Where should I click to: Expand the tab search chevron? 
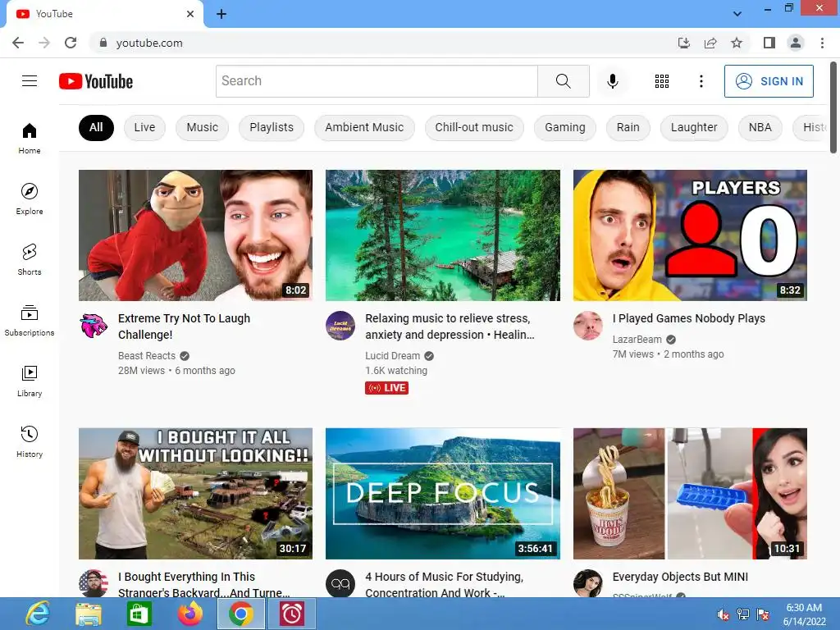click(737, 14)
